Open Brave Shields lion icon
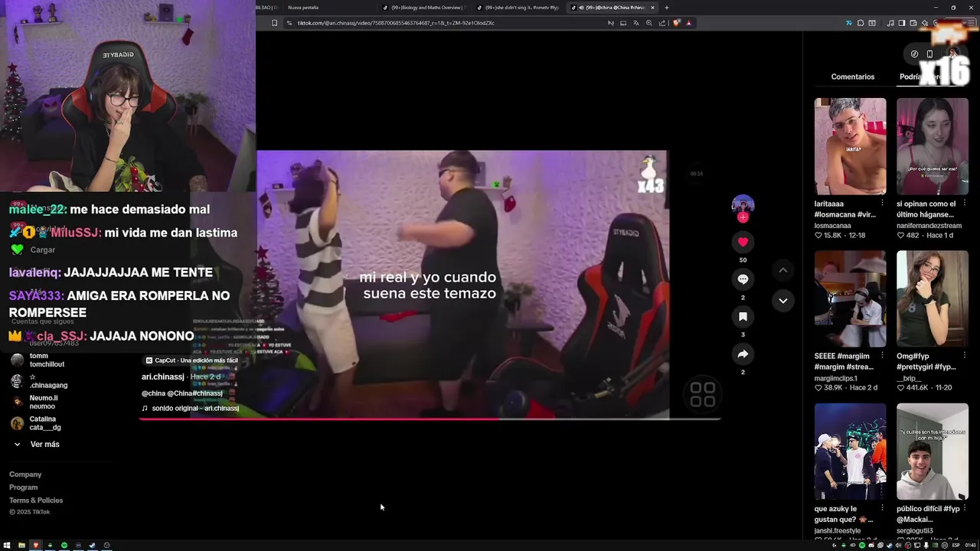 pos(676,23)
